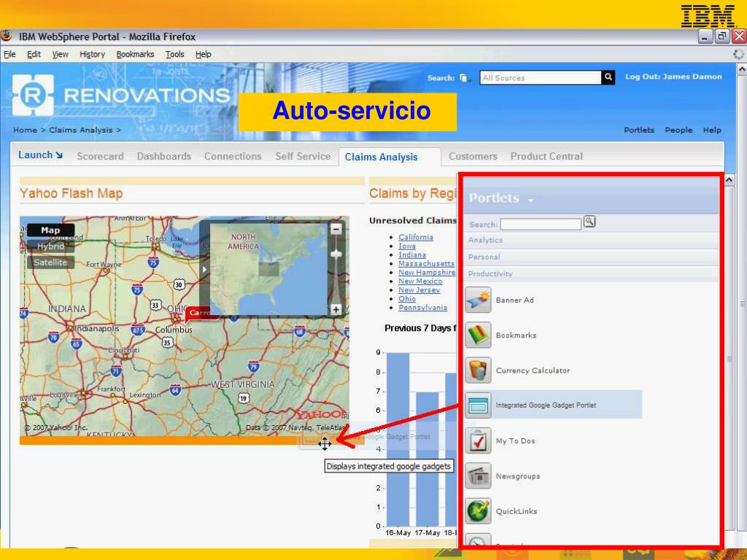Open the New Jersey claims link
Image resolution: width=747 pixels, height=560 pixels.
pos(419,290)
